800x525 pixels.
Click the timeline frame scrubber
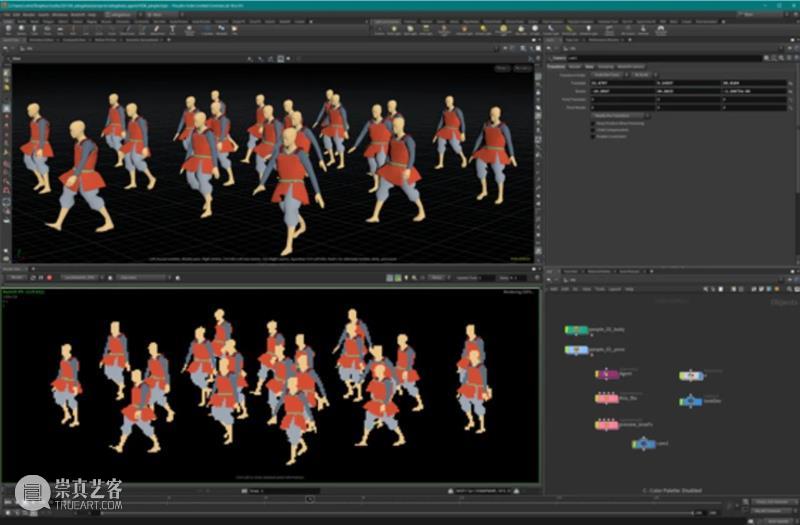point(311,500)
